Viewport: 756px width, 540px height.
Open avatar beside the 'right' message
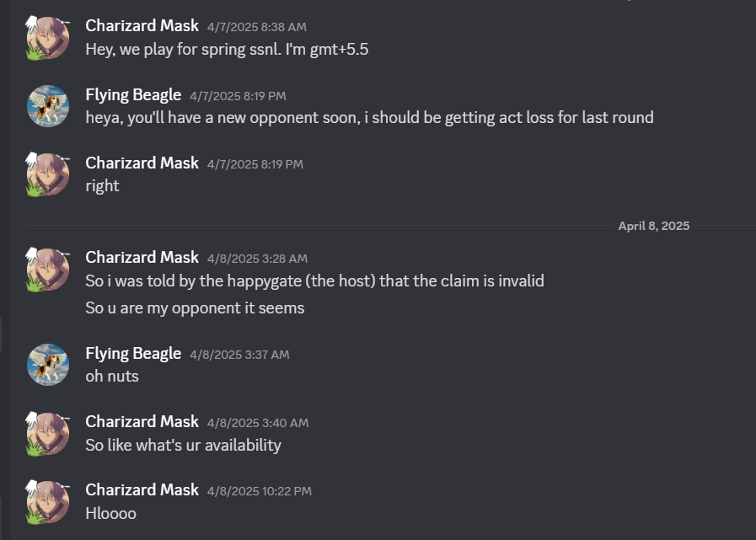pyautogui.click(x=48, y=174)
